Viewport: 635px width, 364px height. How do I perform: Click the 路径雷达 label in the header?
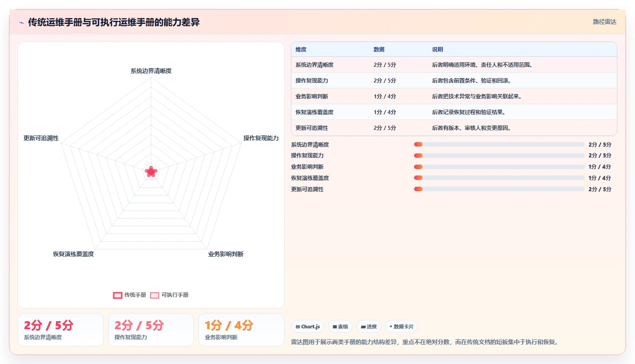(604, 22)
